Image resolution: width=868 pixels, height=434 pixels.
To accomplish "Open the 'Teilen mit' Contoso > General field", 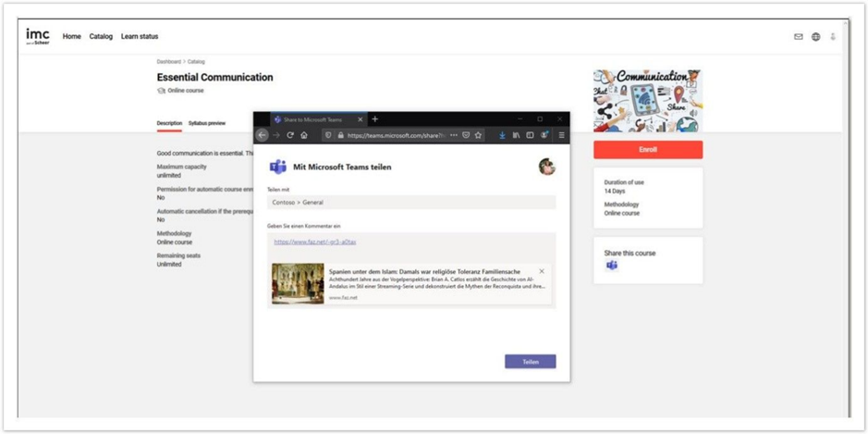I will click(x=411, y=202).
